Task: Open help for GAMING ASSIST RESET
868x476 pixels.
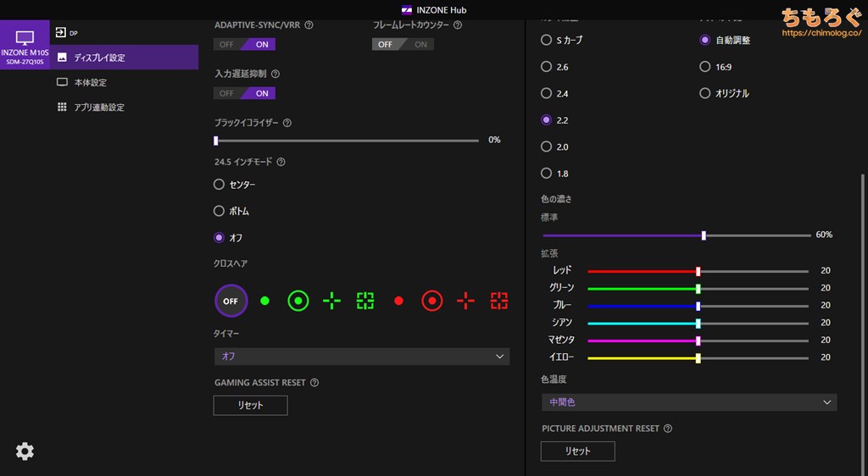Action: pos(314,383)
